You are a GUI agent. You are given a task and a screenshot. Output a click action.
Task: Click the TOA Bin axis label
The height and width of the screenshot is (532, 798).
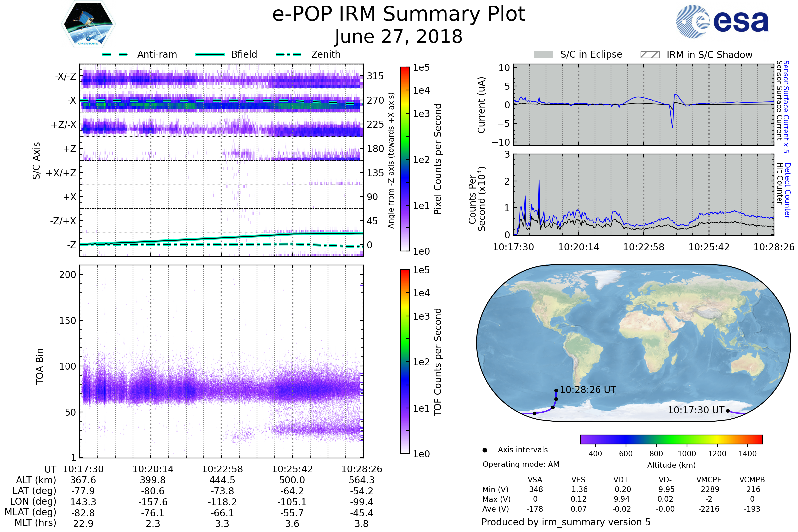(40, 366)
